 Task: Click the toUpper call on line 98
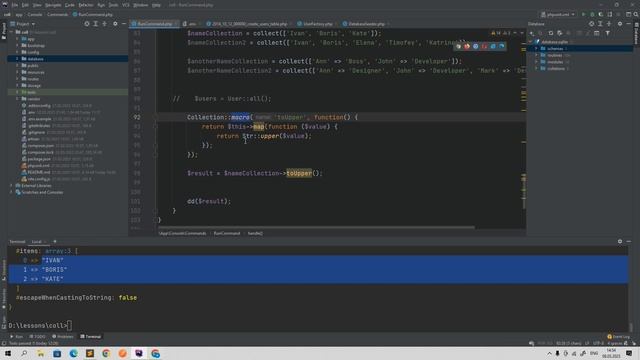tap(299, 173)
